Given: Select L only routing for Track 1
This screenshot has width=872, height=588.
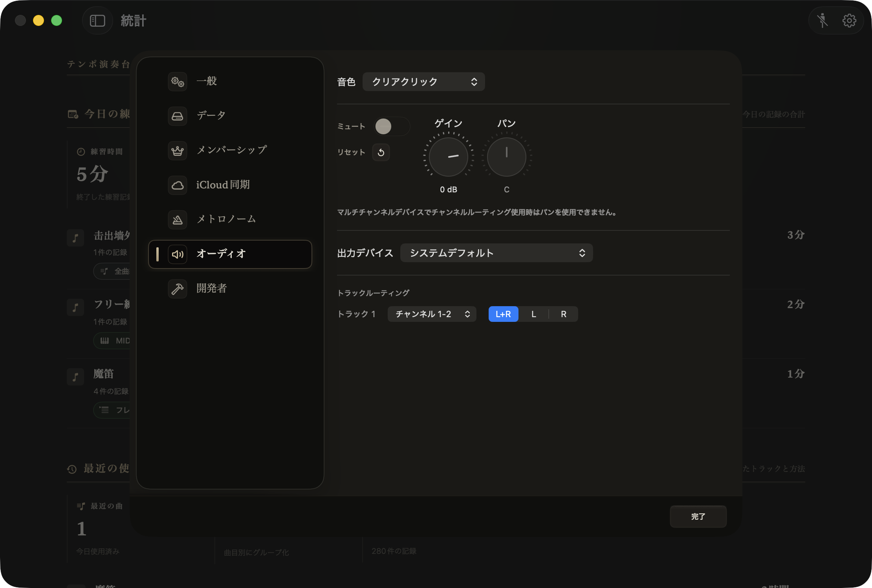Looking at the screenshot, I should click(x=533, y=314).
